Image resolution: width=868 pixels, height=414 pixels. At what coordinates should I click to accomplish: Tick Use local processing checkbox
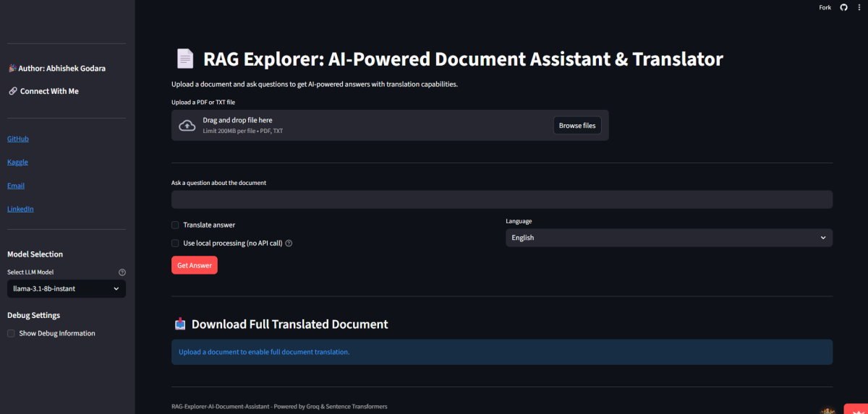click(175, 243)
